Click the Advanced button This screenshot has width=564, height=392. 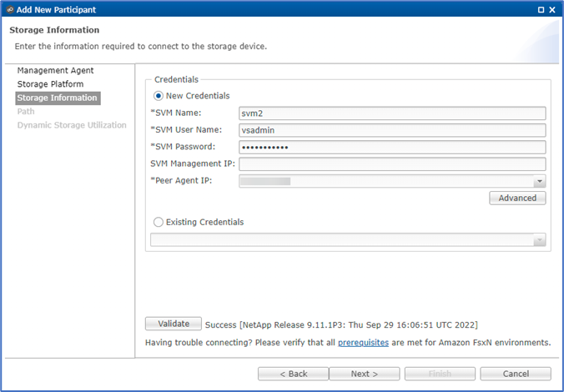coord(517,199)
